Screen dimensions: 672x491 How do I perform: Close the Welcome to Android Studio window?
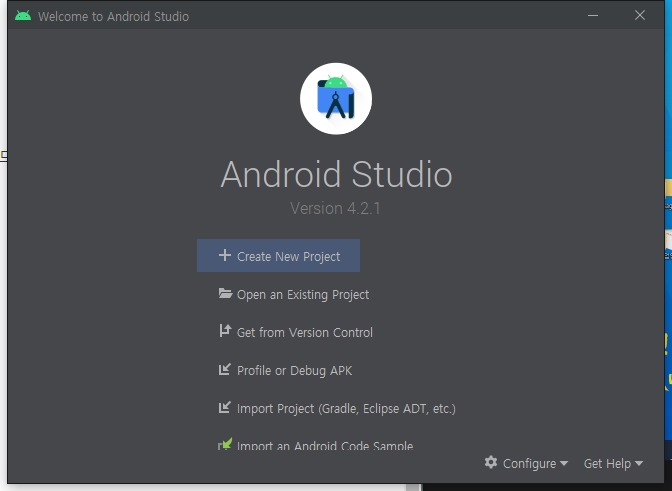click(640, 15)
